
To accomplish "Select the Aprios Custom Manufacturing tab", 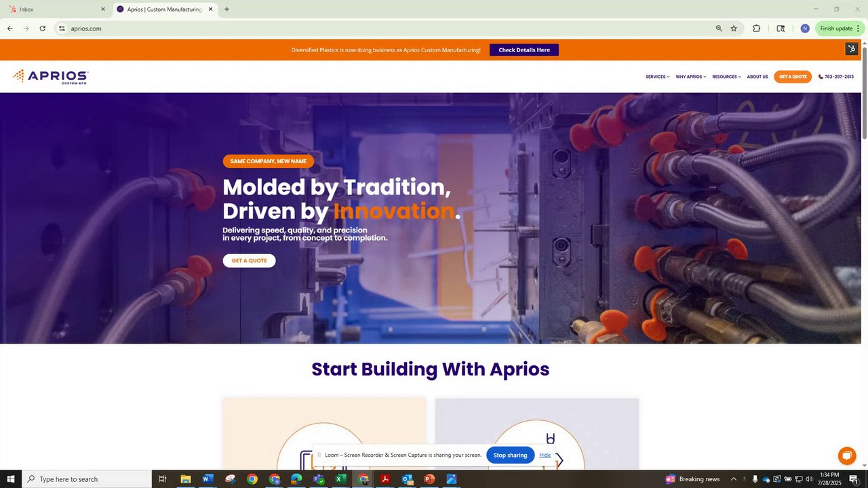I will (x=165, y=9).
